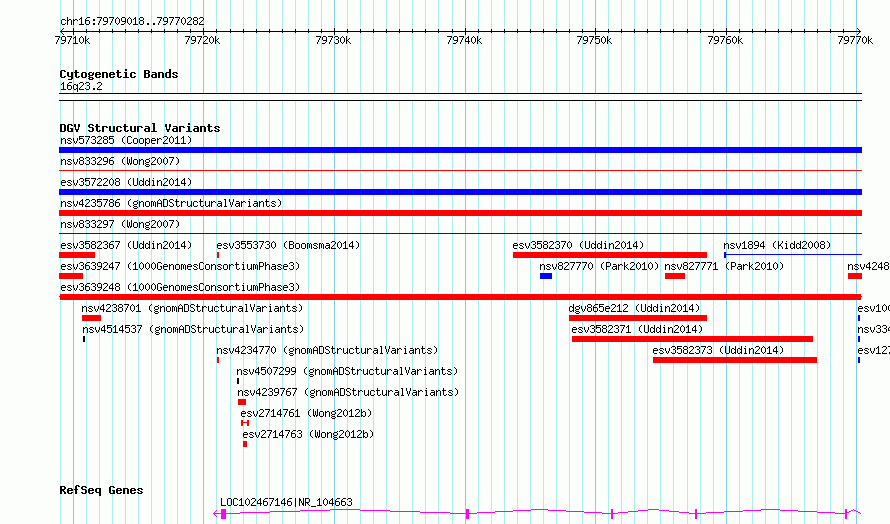Open variant label nsv4514537 (gnomADStructuralVariants)
Screen dimensions: 890x524
coord(193,329)
